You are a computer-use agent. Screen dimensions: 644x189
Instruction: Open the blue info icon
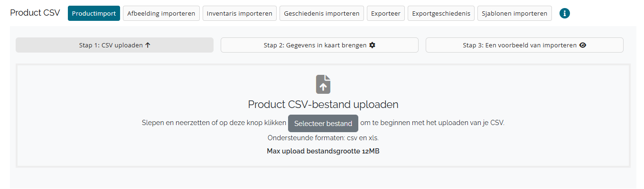coord(565,13)
